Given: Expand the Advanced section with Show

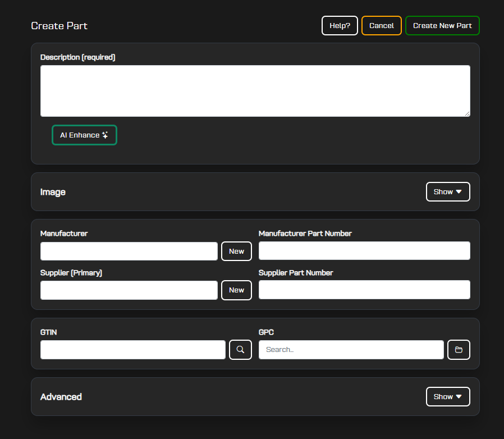Looking at the screenshot, I should point(448,396).
